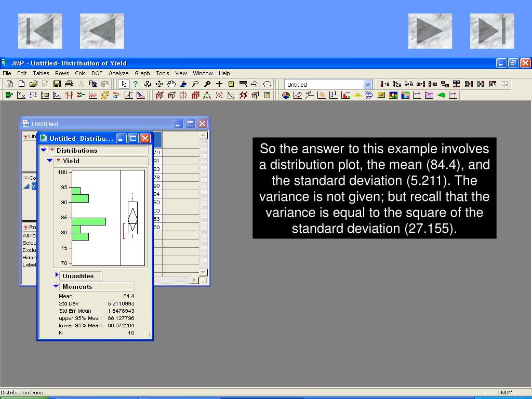Go to the first slide using the skip-back button

pyautogui.click(x=40, y=31)
